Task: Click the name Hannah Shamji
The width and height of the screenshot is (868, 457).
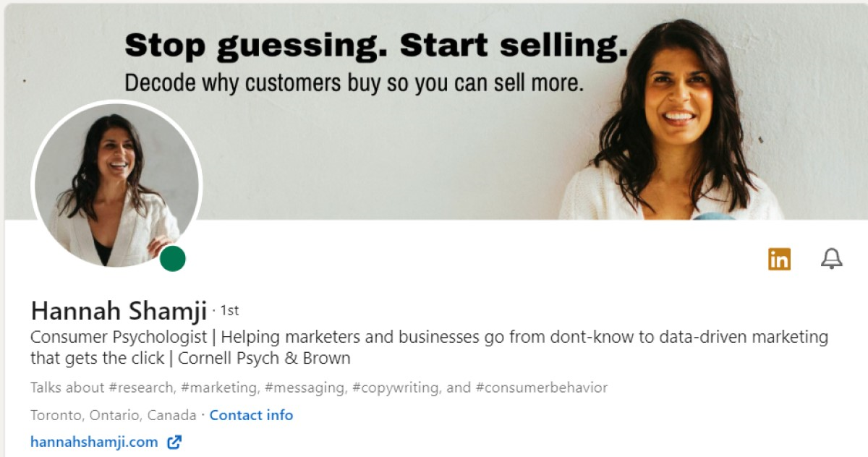Action: pyautogui.click(x=119, y=311)
